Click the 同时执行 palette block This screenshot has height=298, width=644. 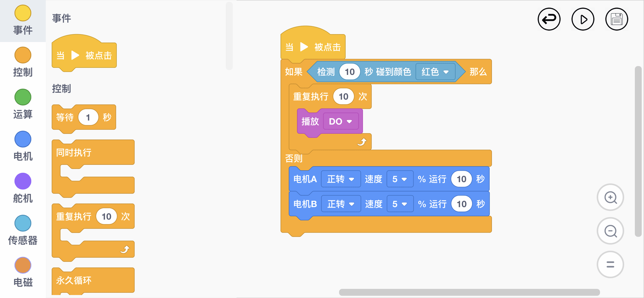point(93,168)
